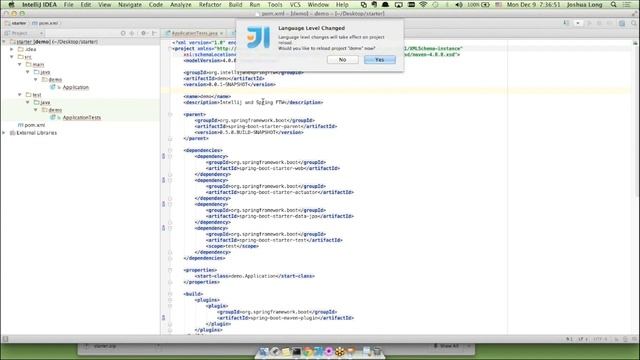Open the IntelliJ IDEA application menu
The width and height of the screenshot is (640, 360).
click(x=39, y=4)
